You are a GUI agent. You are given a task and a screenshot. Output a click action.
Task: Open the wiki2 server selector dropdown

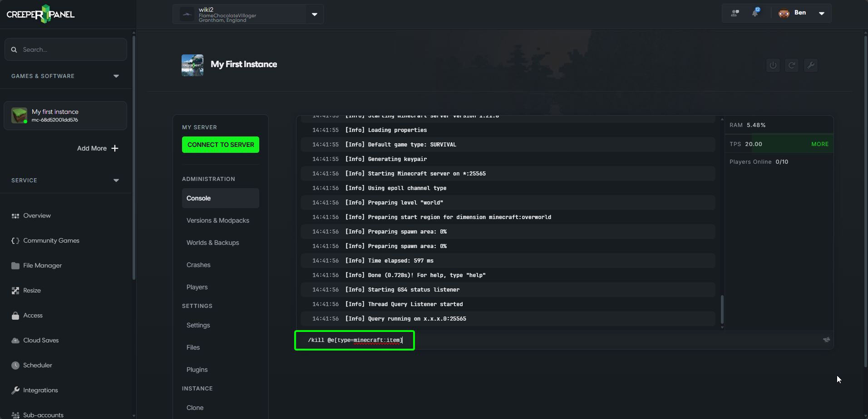tap(314, 14)
